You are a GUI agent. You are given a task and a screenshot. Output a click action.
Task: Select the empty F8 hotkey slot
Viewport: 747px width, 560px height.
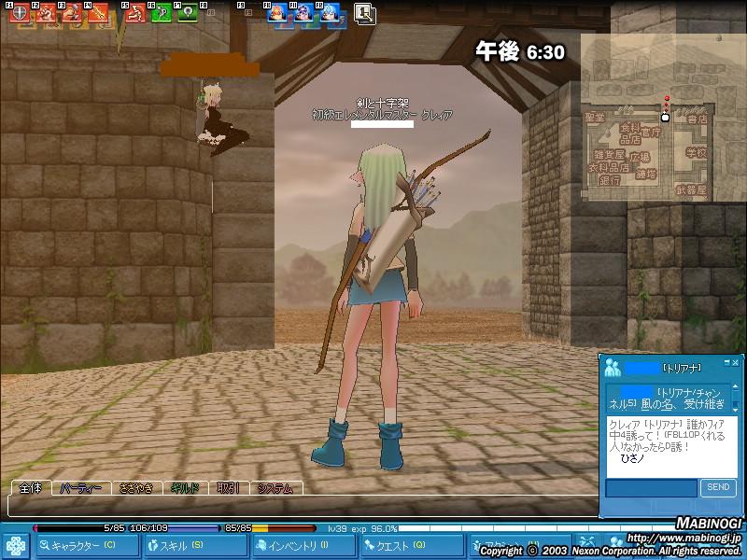pyautogui.click(x=213, y=13)
